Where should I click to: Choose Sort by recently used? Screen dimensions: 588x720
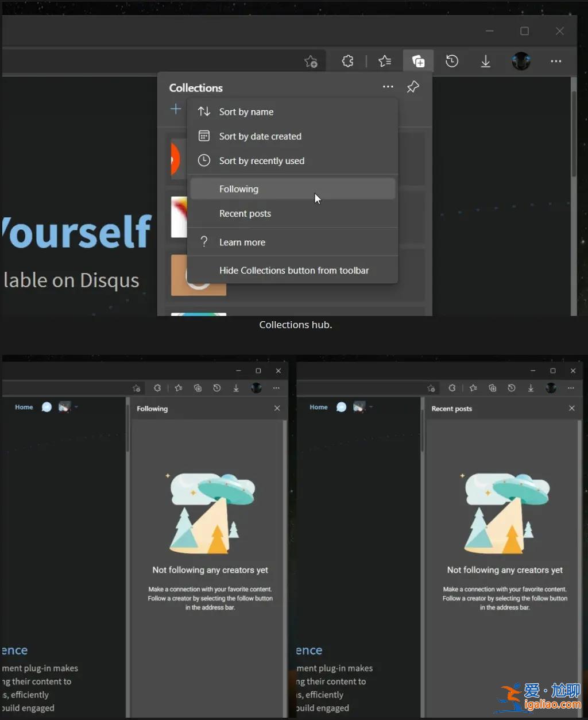point(261,160)
